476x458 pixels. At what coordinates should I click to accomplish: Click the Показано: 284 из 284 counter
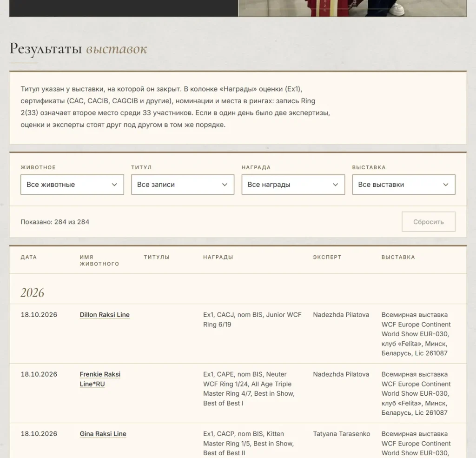point(55,222)
